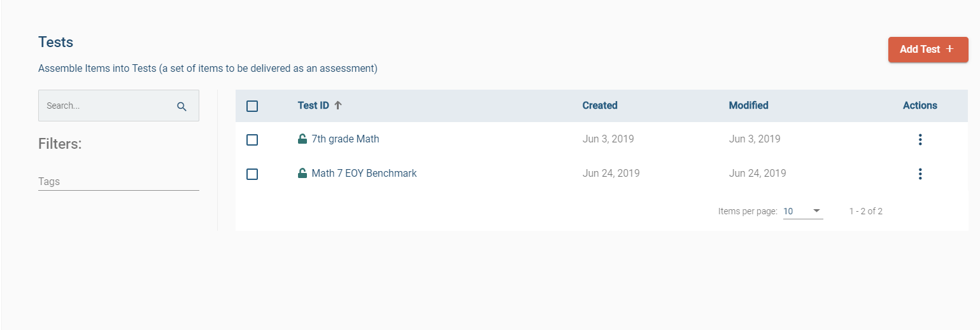Open the Tags filter field

point(118,182)
